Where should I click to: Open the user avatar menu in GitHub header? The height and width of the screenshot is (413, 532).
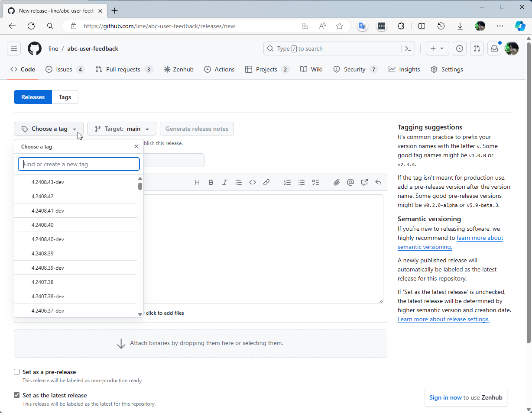pyautogui.click(x=512, y=48)
